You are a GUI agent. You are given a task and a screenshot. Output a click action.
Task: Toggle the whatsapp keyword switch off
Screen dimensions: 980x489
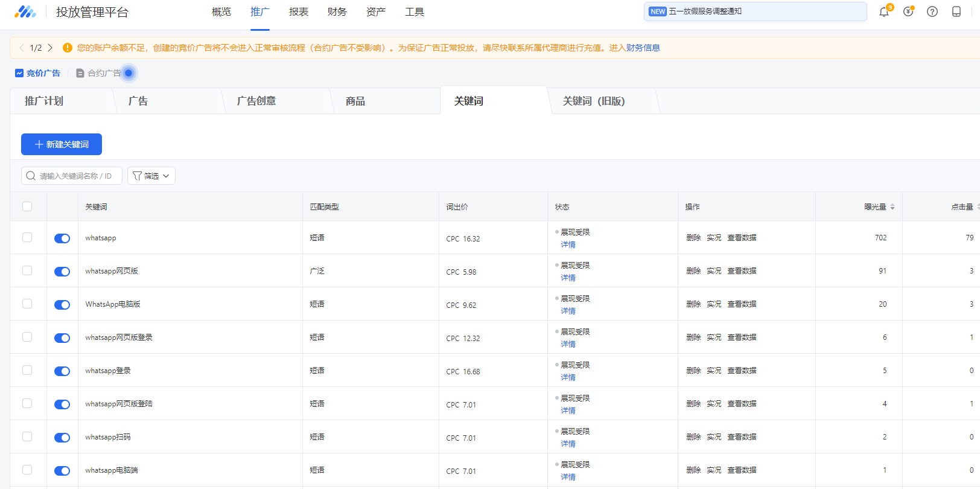tap(62, 238)
